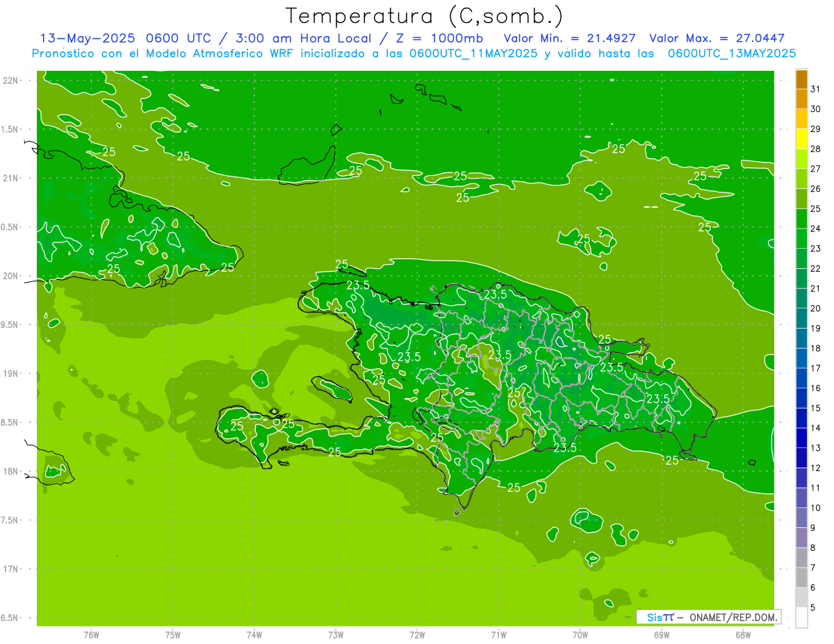Click the longitude label '72W'

pyautogui.click(x=417, y=635)
